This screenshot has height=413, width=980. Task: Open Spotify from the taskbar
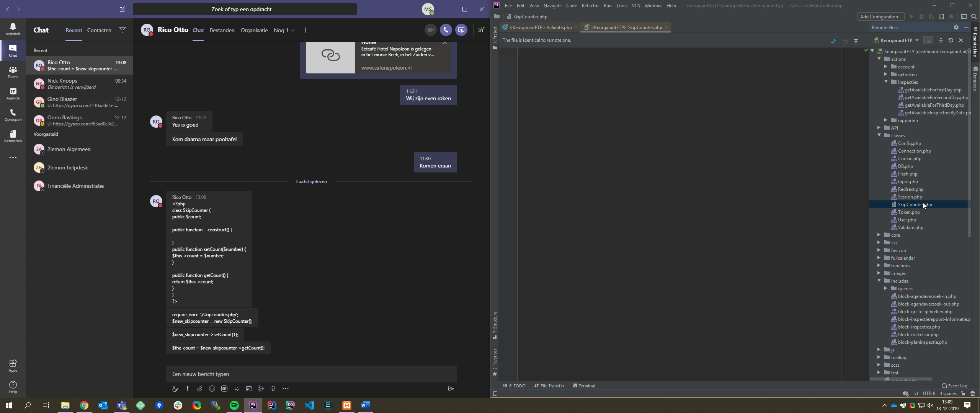click(234, 405)
